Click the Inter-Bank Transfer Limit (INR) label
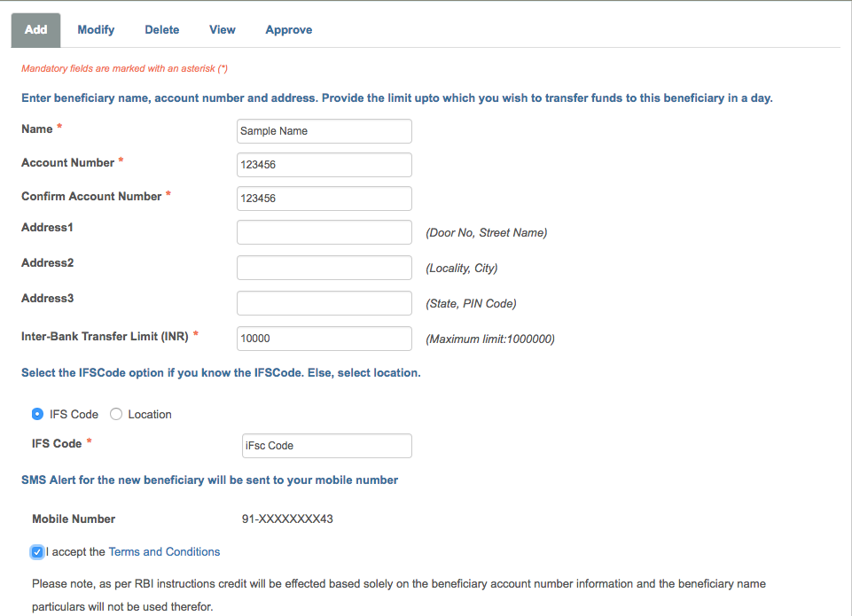The height and width of the screenshot is (616, 852). (105, 336)
